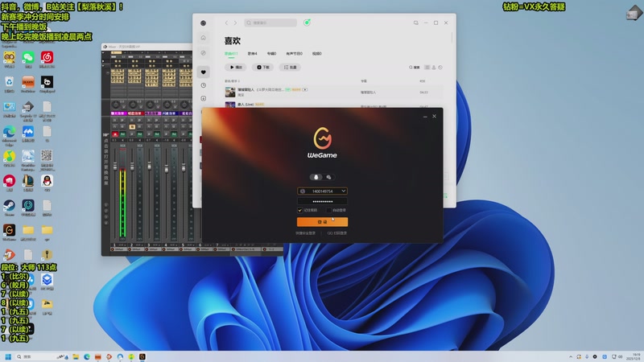The height and width of the screenshot is (362, 644).
Task: Click the orange WeGame login button
Action: [x=322, y=222]
